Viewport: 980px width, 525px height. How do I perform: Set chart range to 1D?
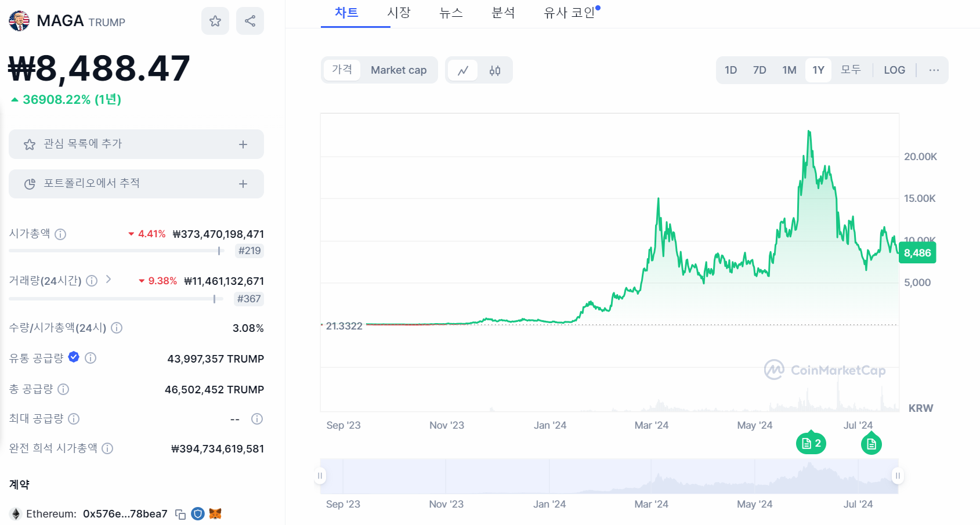coord(731,70)
